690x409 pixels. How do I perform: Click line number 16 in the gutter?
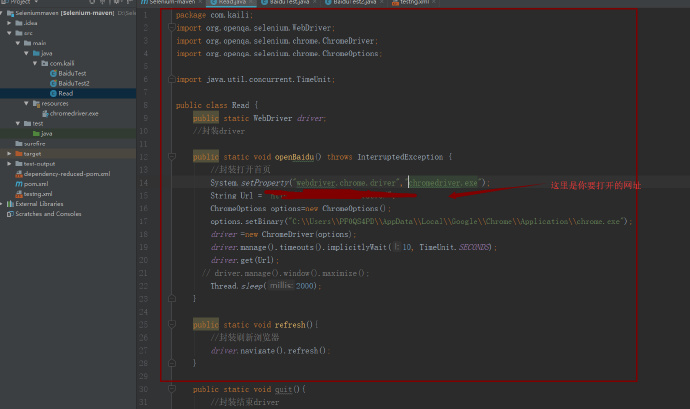tap(143, 208)
